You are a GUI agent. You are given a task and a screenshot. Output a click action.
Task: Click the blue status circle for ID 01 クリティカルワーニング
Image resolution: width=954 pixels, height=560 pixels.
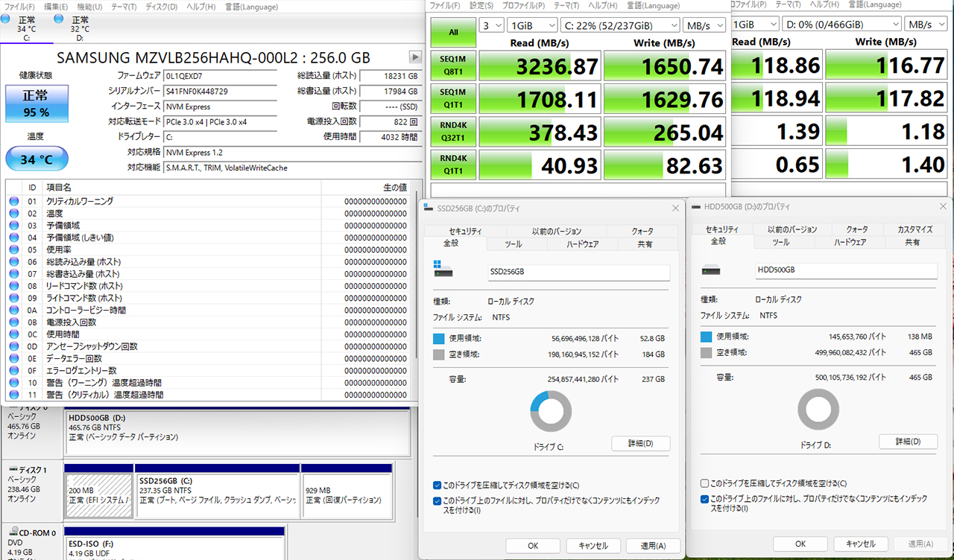(13, 201)
